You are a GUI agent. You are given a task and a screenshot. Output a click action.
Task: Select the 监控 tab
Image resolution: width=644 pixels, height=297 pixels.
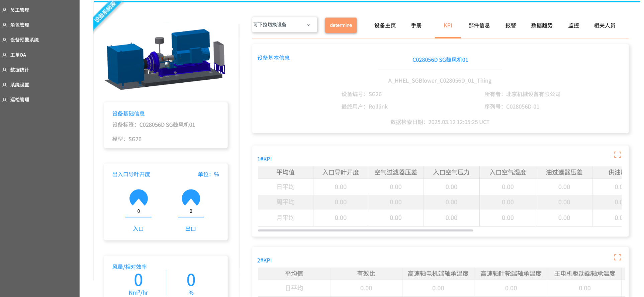point(573,25)
